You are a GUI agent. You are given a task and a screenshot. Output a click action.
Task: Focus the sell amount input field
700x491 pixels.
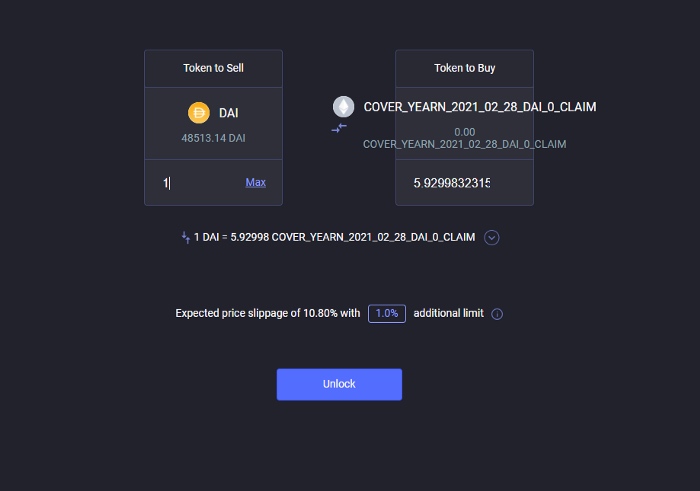pos(201,183)
